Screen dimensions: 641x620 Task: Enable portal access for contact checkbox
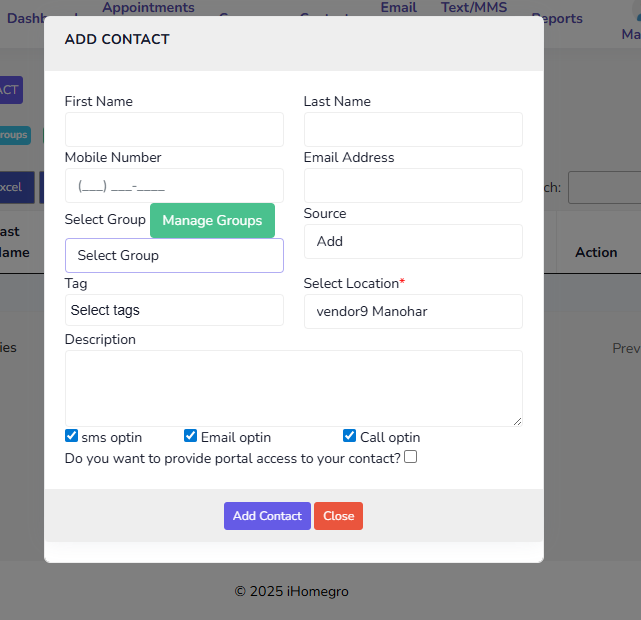coord(410,457)
